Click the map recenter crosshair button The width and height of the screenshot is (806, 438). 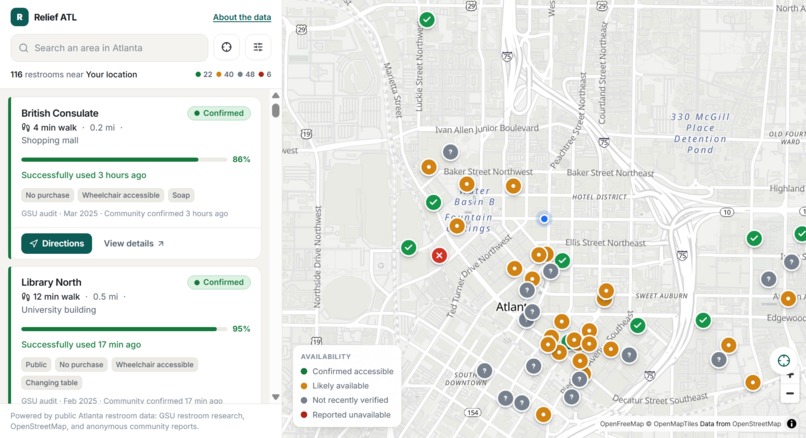(x=784, y=360)
